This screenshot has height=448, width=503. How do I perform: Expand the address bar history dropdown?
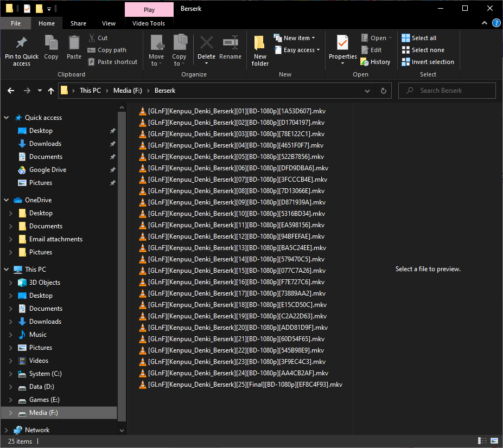(x=367, y=91)
